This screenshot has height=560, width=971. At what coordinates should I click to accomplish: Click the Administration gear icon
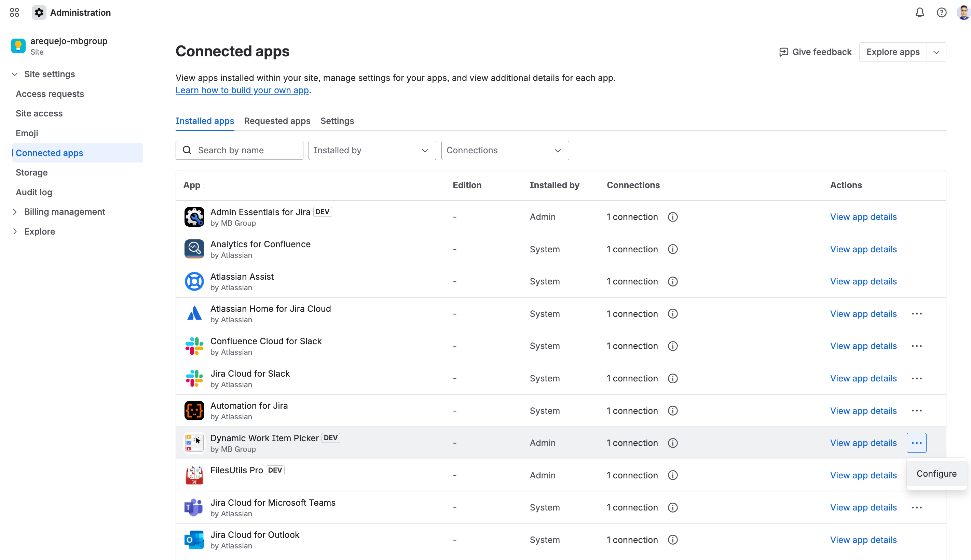point(39,13)
